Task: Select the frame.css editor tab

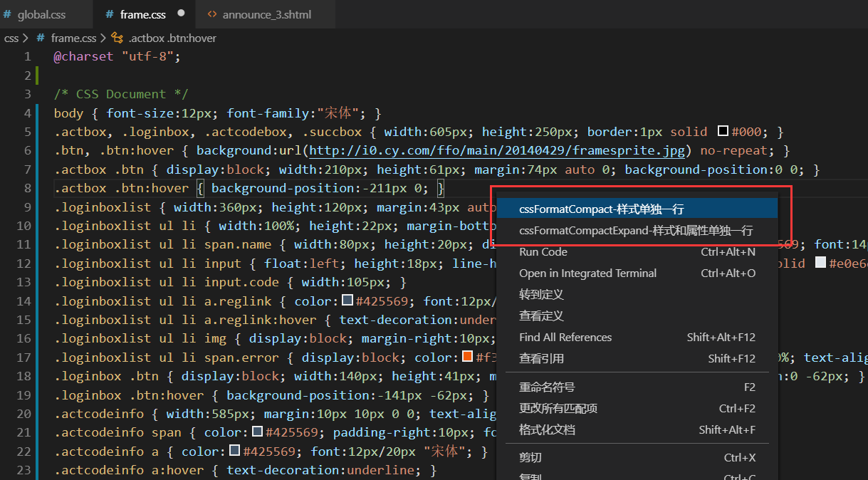Action: (x=144, y=14)
